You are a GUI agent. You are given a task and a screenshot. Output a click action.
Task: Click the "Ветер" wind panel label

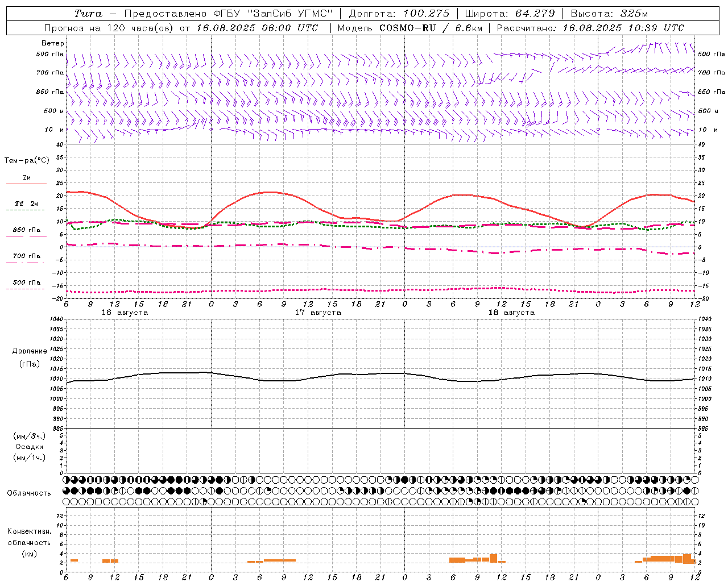pos(53,43)
